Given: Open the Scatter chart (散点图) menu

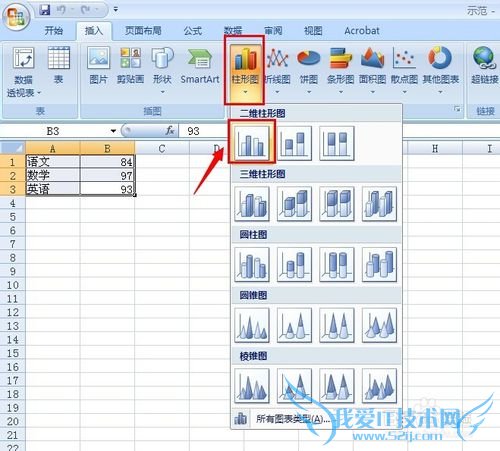Looking at the screenshot, I should [404, 70].
